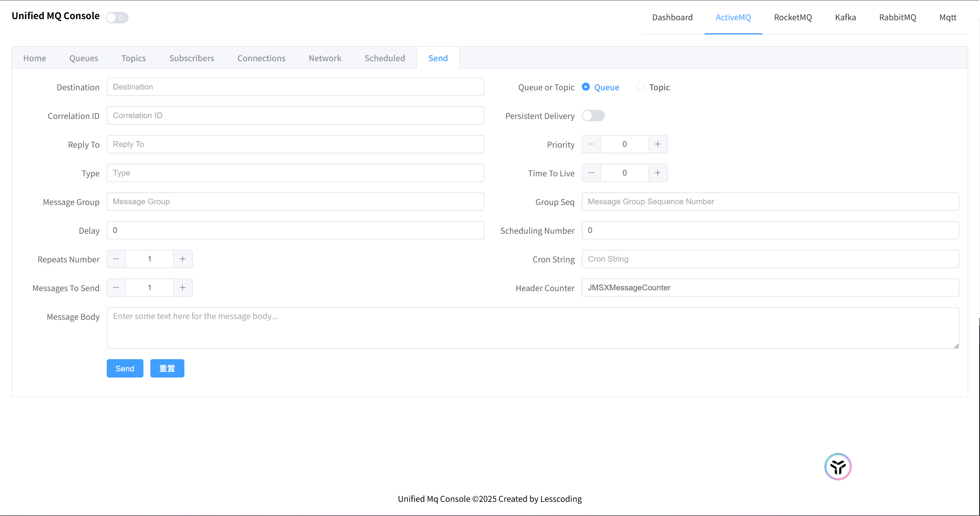980x516 pixels.
Task: Open the Scheduled tab
Action: point(384,58)
